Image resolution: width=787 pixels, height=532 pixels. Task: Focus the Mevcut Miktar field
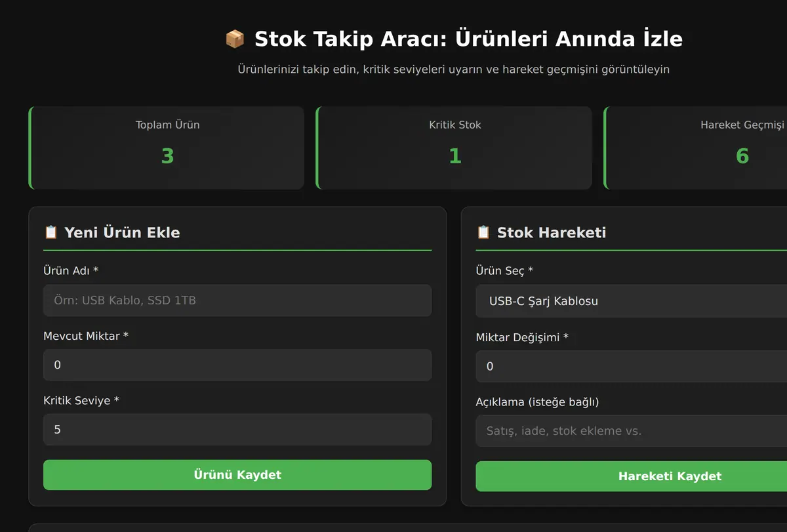[237, 365]
